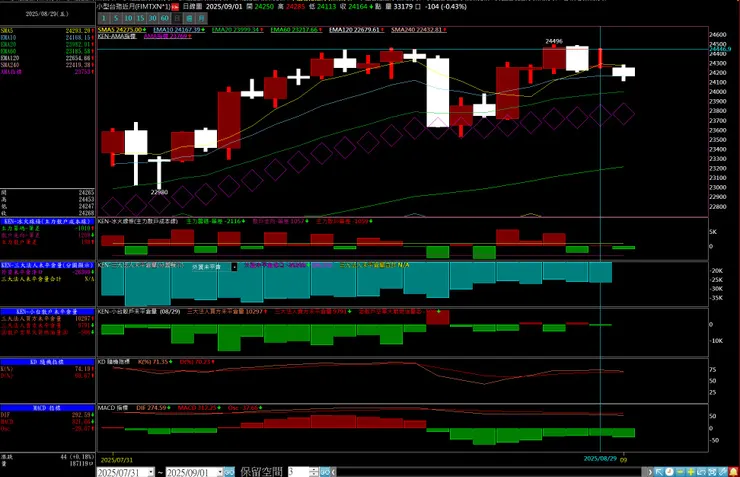Switch to the monthly (月) chart period
The height and width of the screenshot is (477, 740).
(x=202, y=18)
